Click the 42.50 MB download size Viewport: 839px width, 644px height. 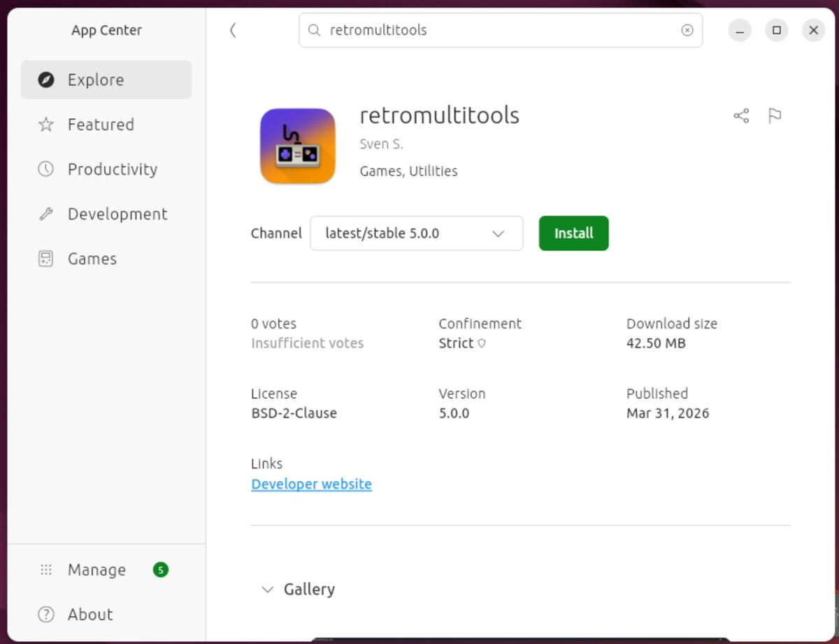656,343
